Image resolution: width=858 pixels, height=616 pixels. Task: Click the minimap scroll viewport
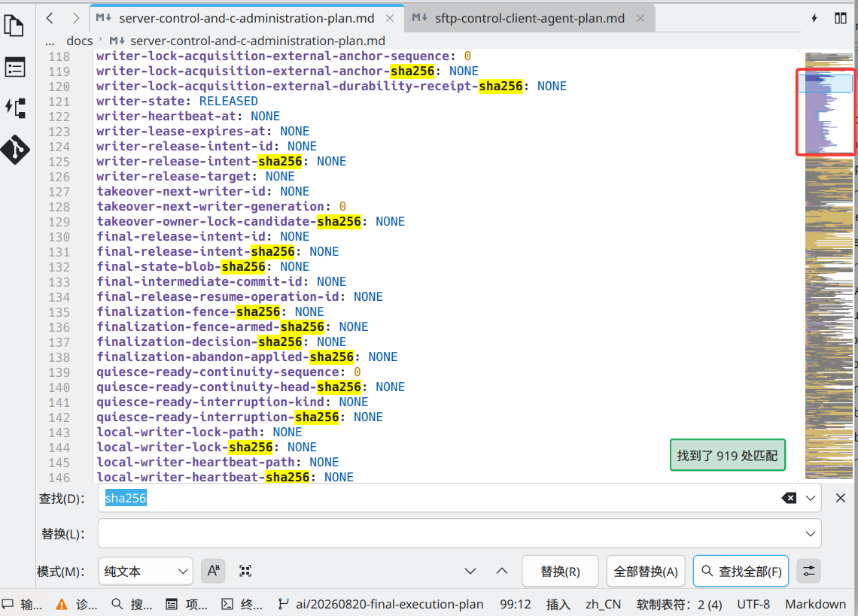pyautogui.click(x=825, y=82)
